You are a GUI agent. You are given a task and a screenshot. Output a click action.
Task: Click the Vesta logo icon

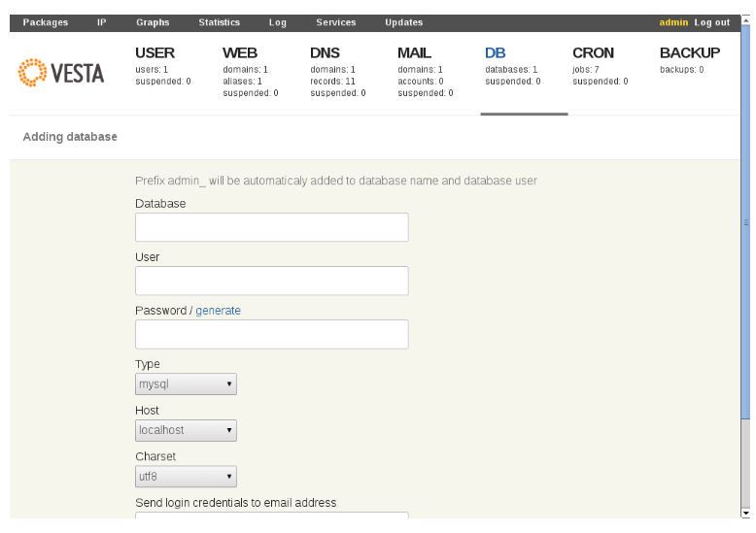click(33, 73)
